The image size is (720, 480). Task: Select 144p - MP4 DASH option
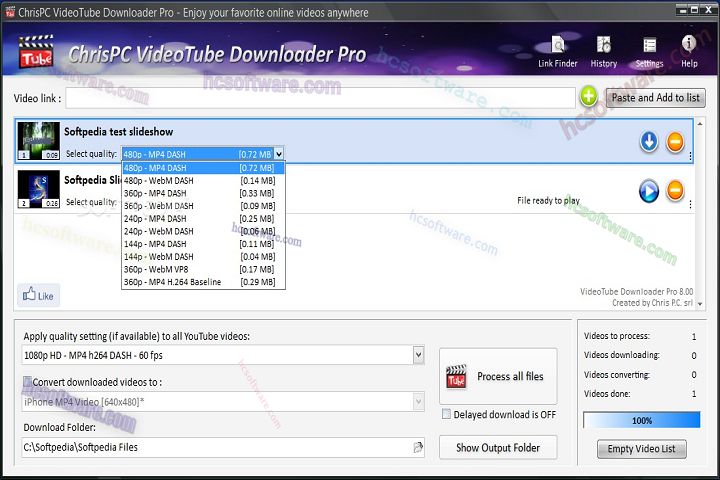click(x=203, y=243)
